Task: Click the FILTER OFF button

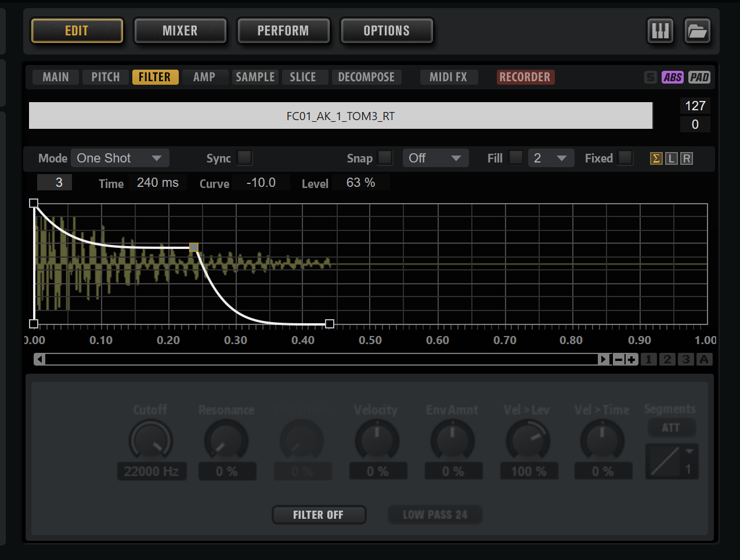Action: tap(319, 515)
